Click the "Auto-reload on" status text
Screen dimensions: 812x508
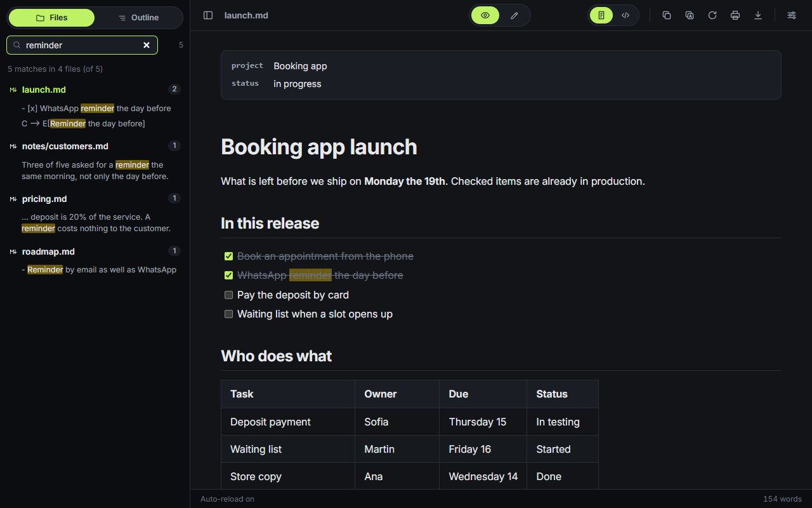(x=227, y=499)
